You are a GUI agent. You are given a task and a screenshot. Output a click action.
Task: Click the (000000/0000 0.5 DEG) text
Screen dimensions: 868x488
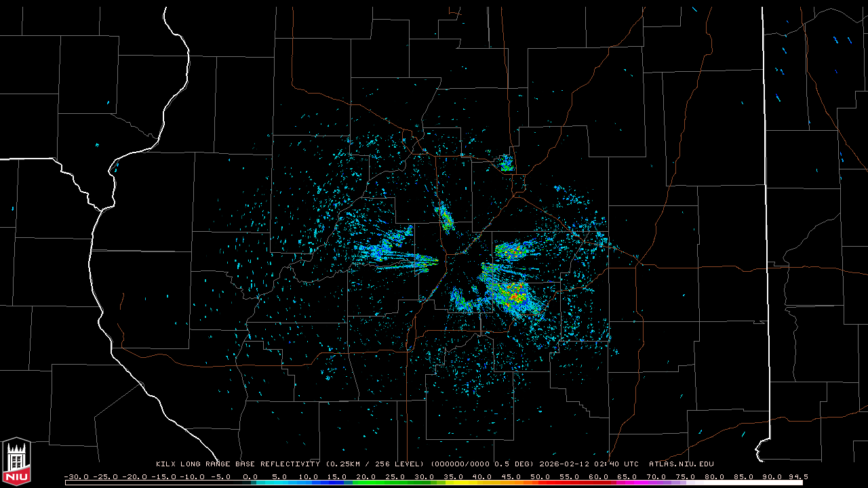click(482, 464)
